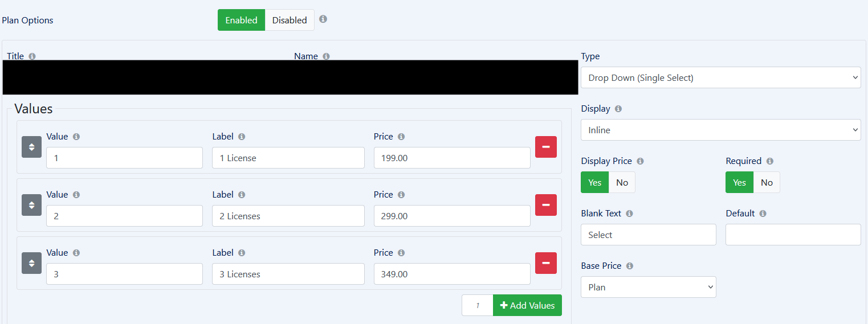Click the sort handle on the 3 Licenses row
This screenshot has height=324, width=868.
tap(31, 263)
